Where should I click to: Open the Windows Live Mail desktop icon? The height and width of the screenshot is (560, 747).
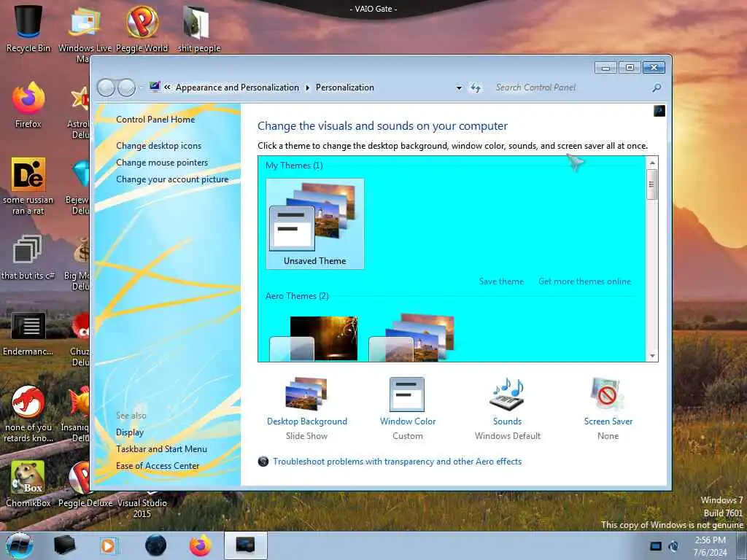tap(85, 32)
